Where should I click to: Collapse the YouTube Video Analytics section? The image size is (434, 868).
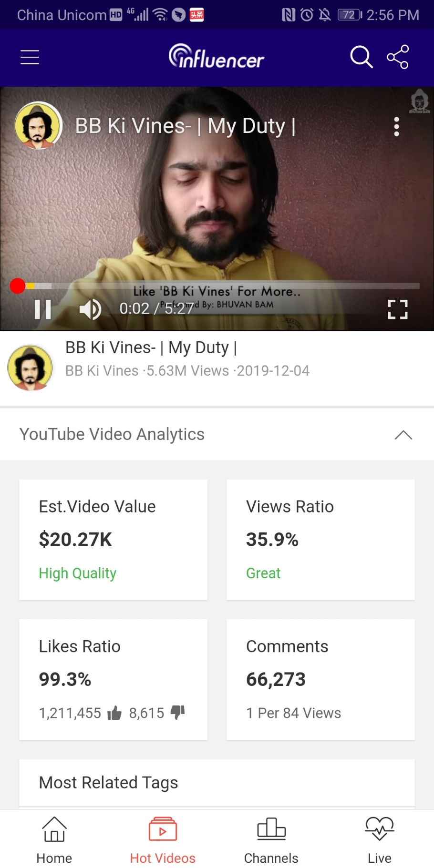tap(403, 435)
